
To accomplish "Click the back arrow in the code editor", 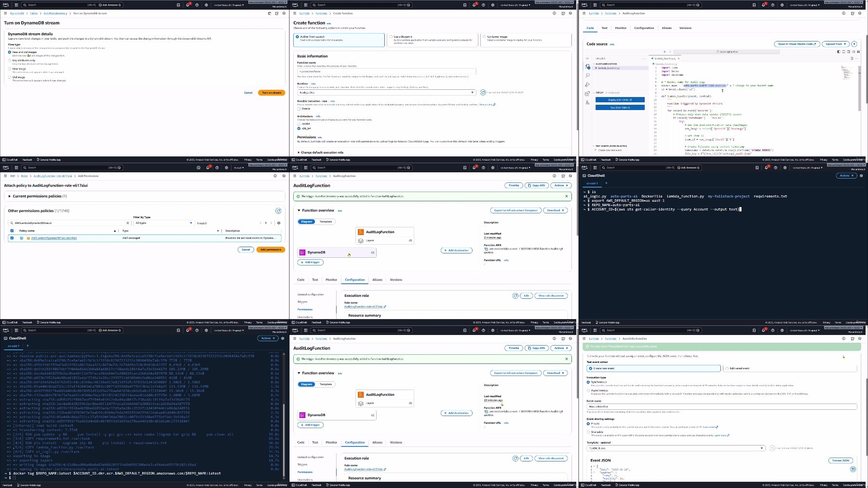I will 665,52.
